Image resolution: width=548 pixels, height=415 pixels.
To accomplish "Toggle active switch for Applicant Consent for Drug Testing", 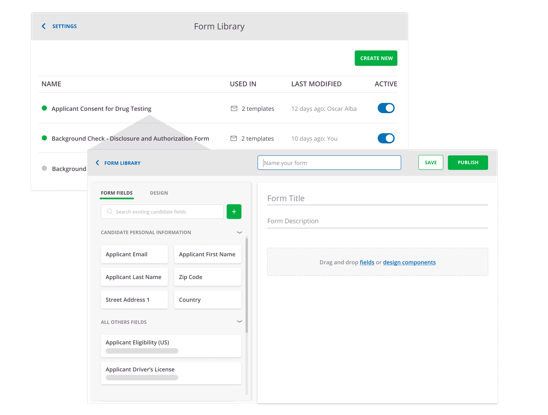I will click(386, 108).
